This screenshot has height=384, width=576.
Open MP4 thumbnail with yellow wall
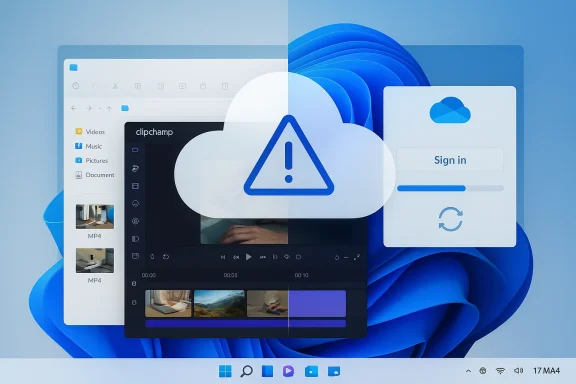click(x=95, y=261)
